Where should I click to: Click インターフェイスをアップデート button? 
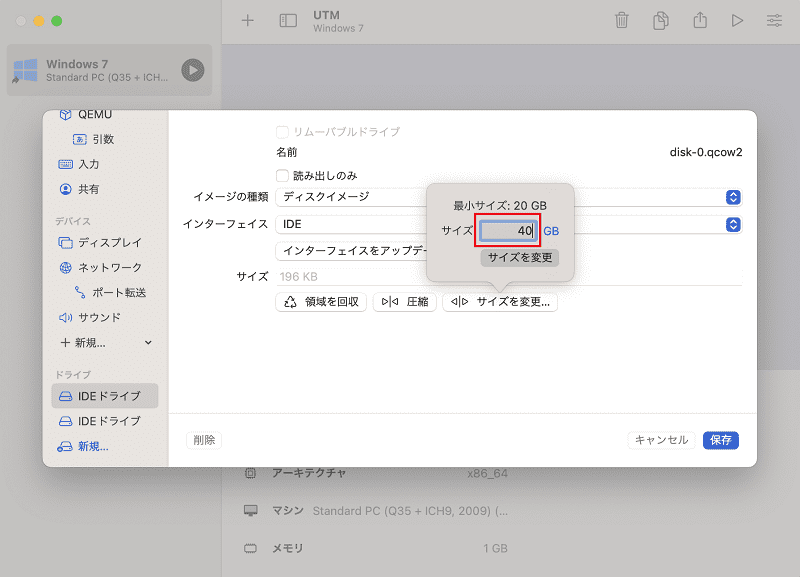352,250
